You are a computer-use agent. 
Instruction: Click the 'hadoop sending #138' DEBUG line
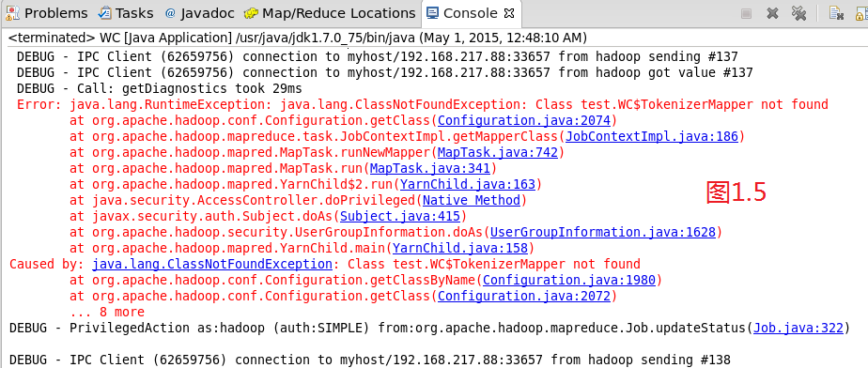point(370,360)
